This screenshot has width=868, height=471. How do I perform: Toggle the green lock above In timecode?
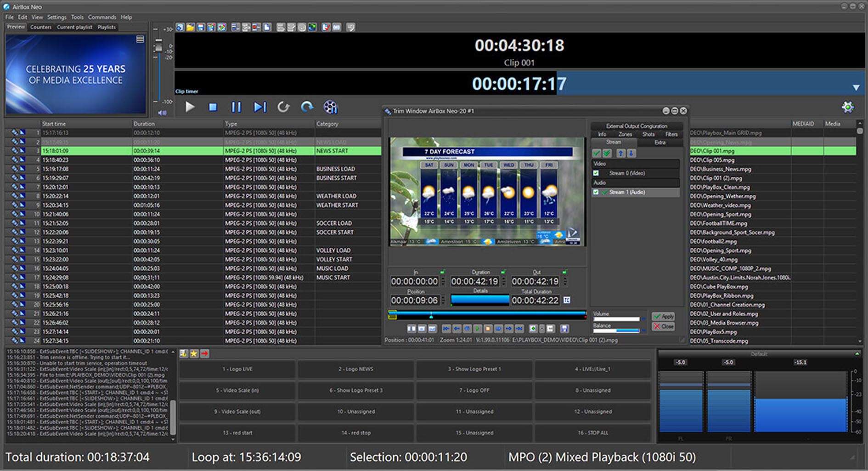pos(442,272)
